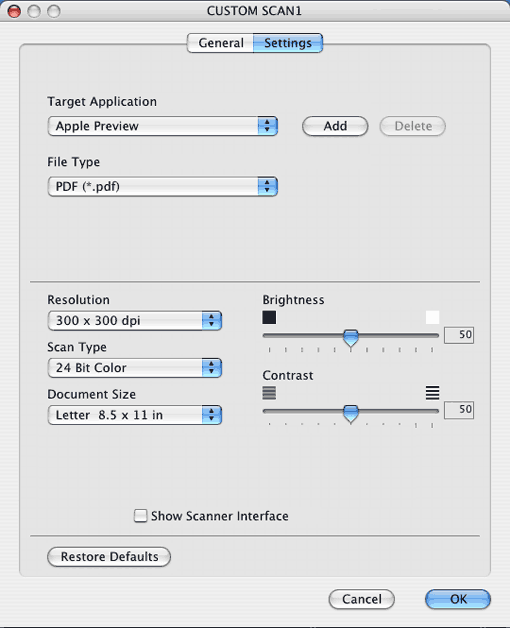The height and width of the screenshot is (628, 510).
Task: Click the dark brightness icon
Action: (x=269, y=318)
